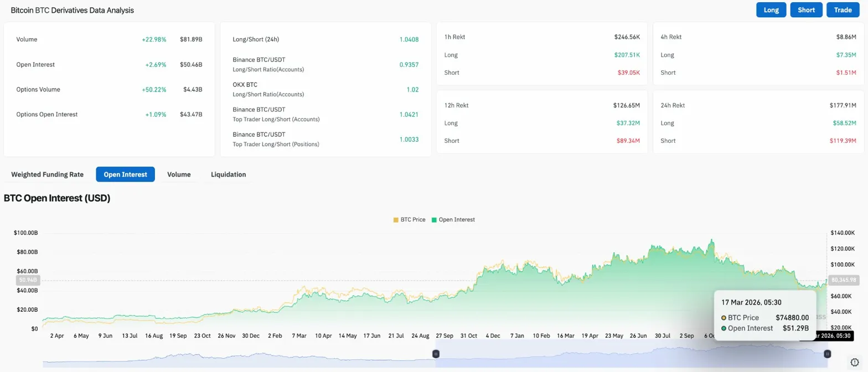This screenshot has width=868, height=372.
Task: Show the Liquidation tab
Action: pyautogui.click(x=228, y=174)
